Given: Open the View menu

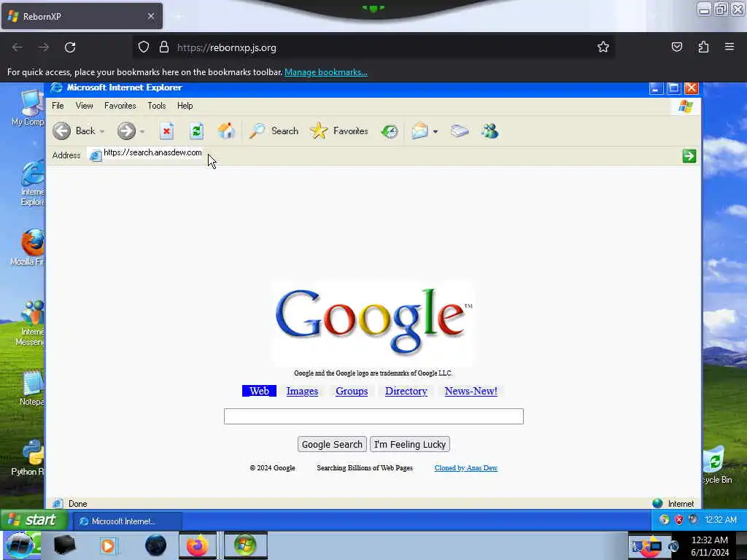Looking at the screenshot, I should 85,106.
